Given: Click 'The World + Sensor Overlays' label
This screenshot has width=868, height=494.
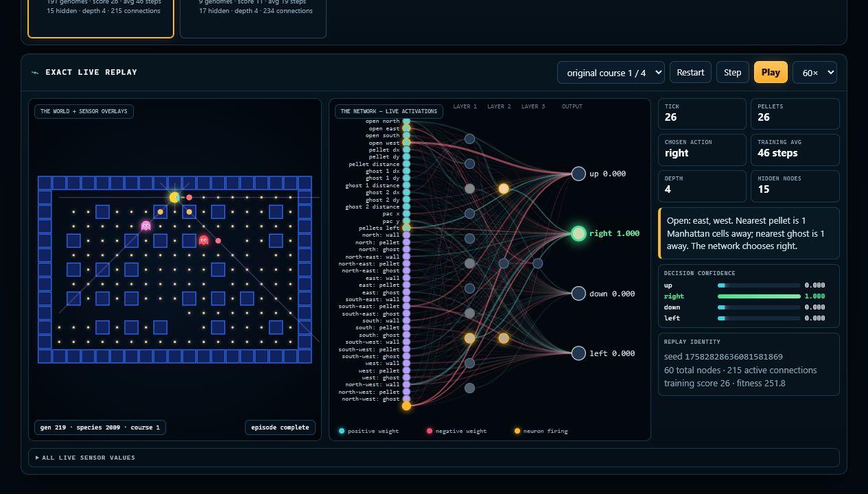Looking at the screenshot, I should pyautogui.click(x=84, y=111).
